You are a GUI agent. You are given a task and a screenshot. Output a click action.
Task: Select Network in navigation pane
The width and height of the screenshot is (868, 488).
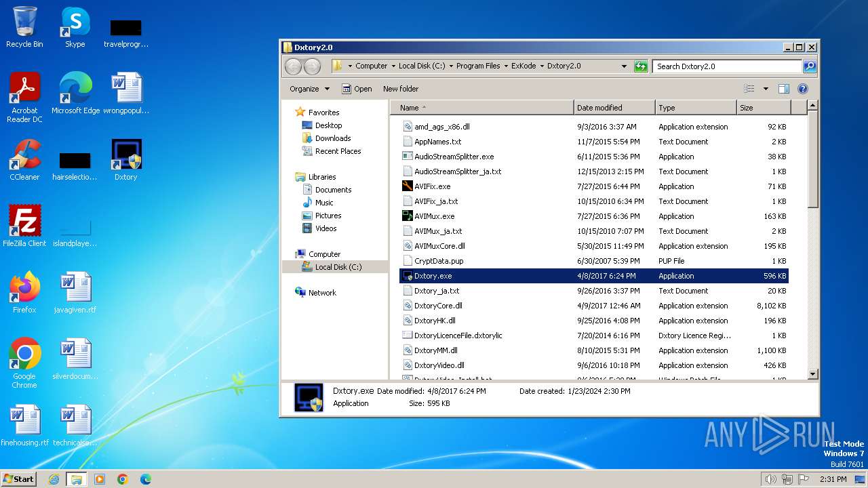pyautogui.click(x=322, y=293)
